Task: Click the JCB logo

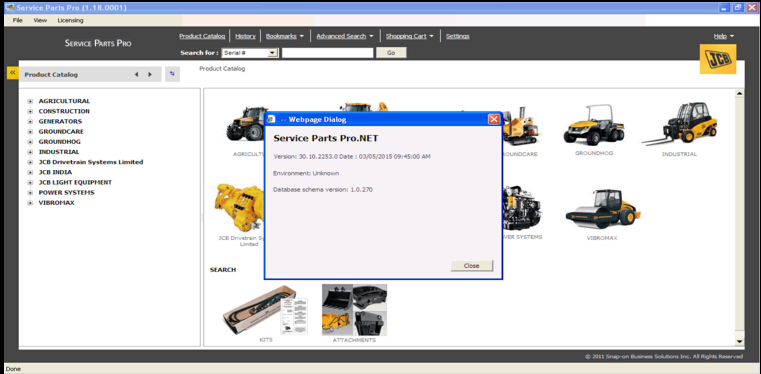Action: click(718, 59)
